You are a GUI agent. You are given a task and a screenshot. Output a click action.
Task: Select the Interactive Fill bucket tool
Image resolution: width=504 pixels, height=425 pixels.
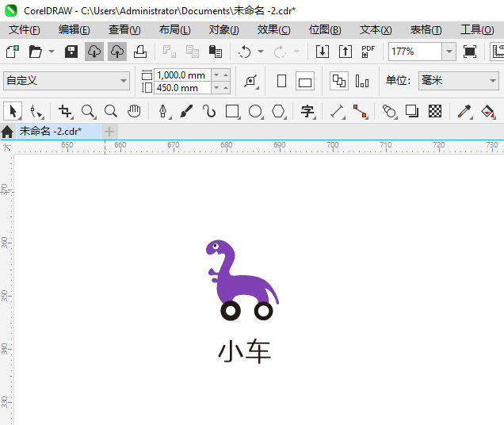(x=487, y=112)
